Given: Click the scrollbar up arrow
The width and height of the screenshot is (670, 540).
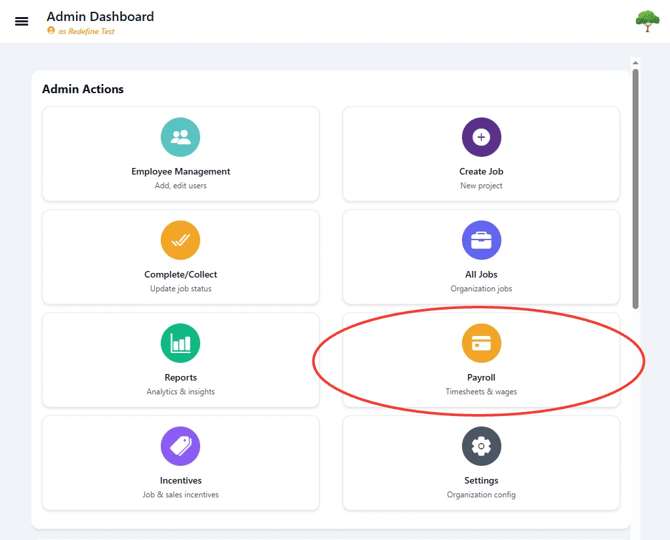Looking at the screenshot, I should [x=635, y=63].
